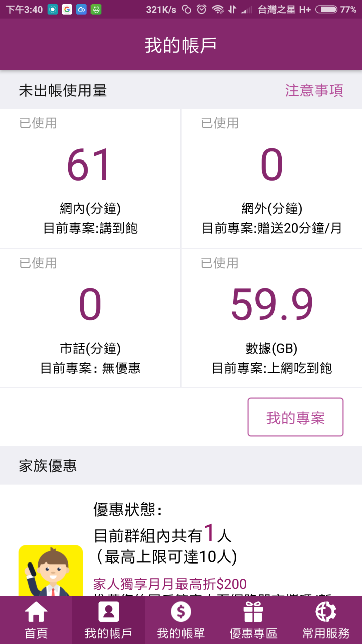Open the 我的帳單 dollar icon
Screen dimensions: 362x644
181,612
